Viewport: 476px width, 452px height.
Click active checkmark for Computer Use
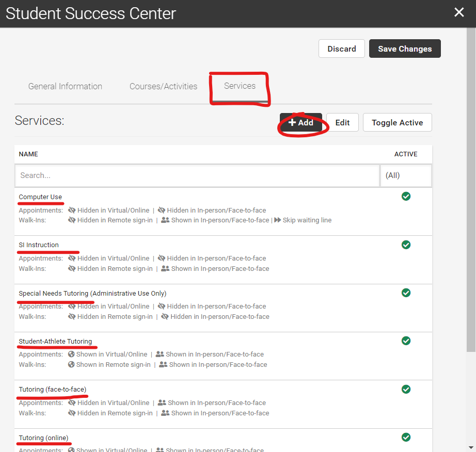tap(406, 196)
